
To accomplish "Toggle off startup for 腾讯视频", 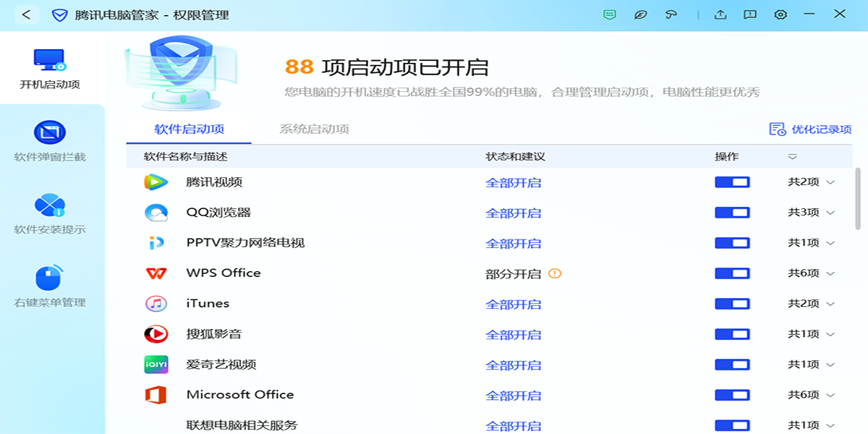I will coord(732,182).
